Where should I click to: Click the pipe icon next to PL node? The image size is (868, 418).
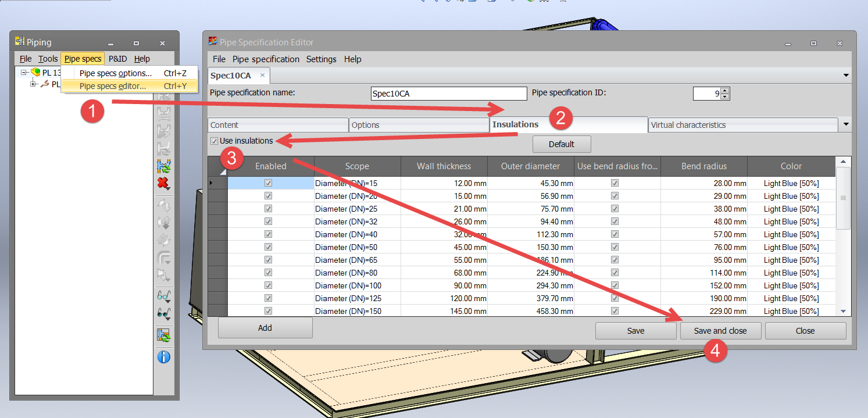(x=45, y=84)
